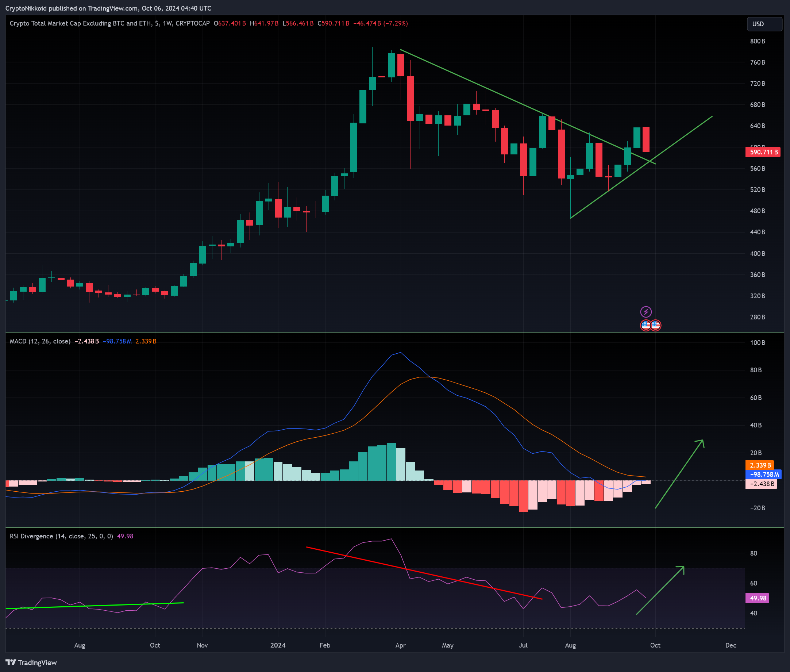Click the 49.98 value in RSI legend
This screenshot has width=790, height=672.
click(x=125, y=536)
